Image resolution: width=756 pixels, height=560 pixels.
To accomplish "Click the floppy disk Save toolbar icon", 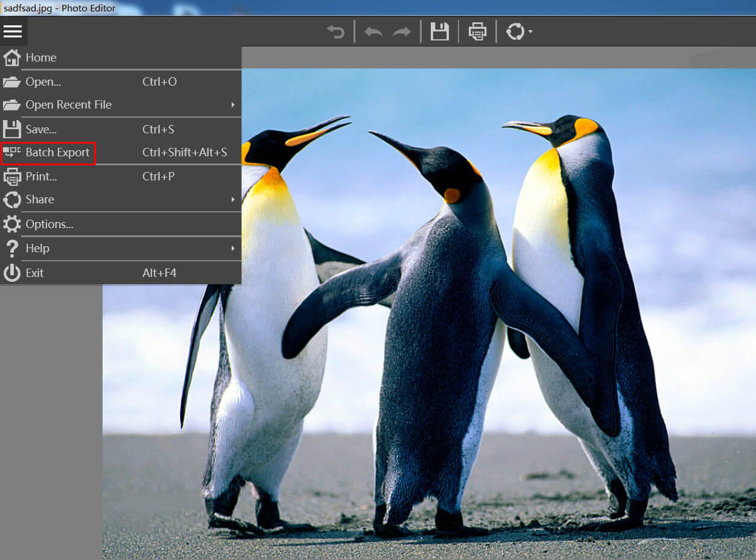I will 440,31.
